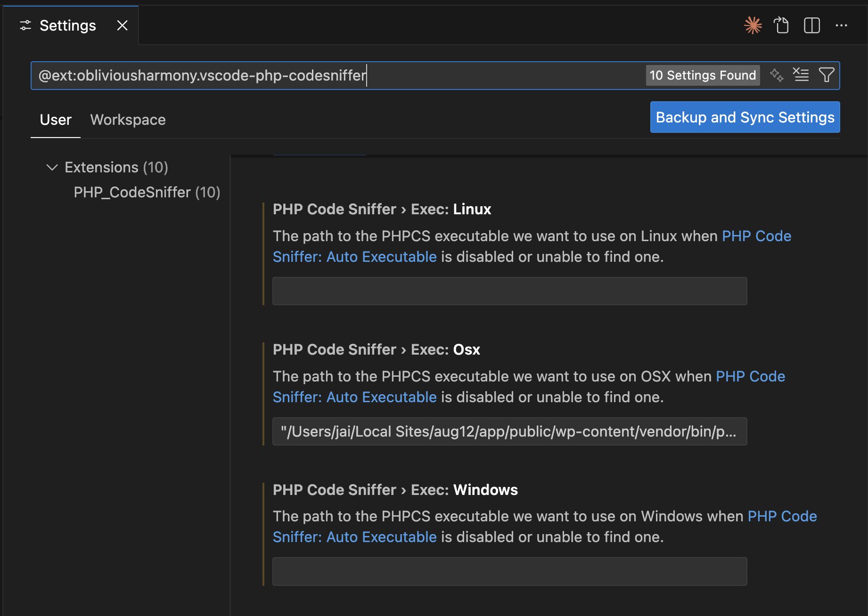Clear search results with the clear icon
Viewport: 868px width, 616px height.
point(801,75)
